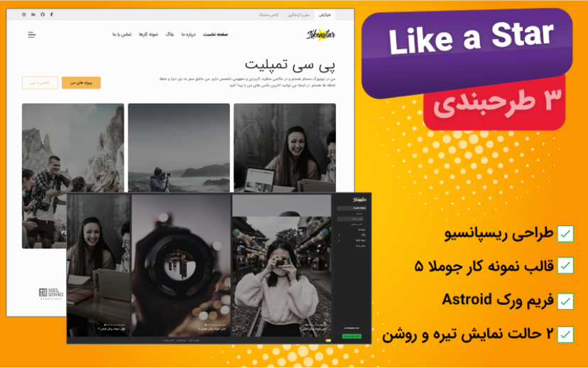Click the checkbox beside طراحی ریسپانسیو
This screenshot has width=588, height=368.
point(565,234)
